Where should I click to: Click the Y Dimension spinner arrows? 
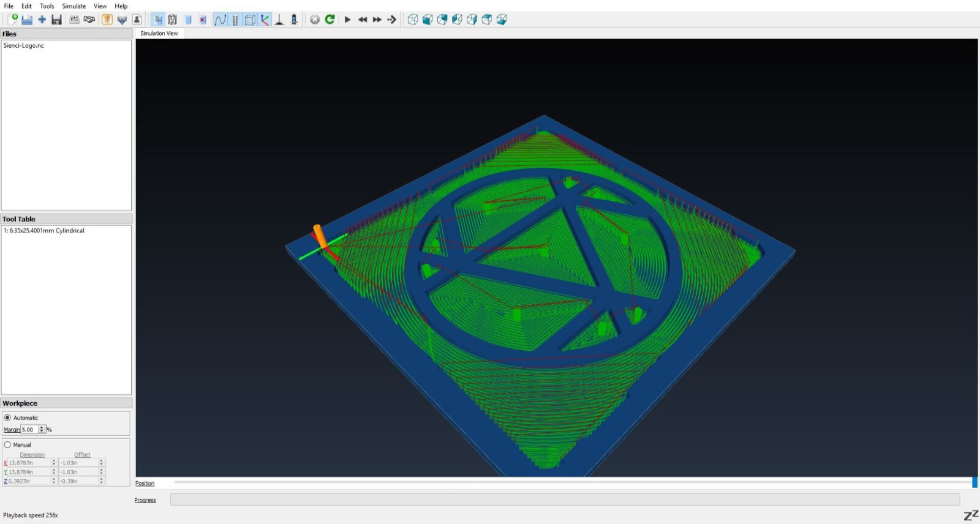pos(54,472)
